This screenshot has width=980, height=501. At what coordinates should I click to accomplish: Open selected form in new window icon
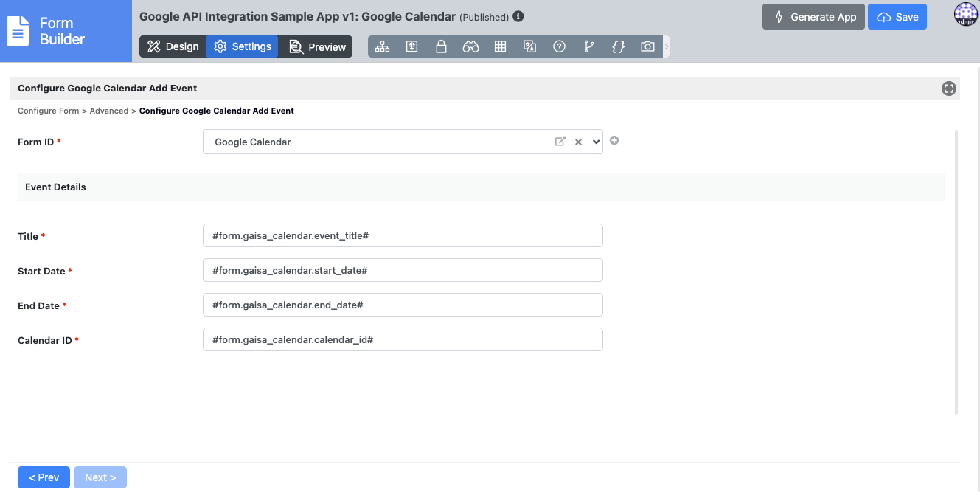pos(560,142)
